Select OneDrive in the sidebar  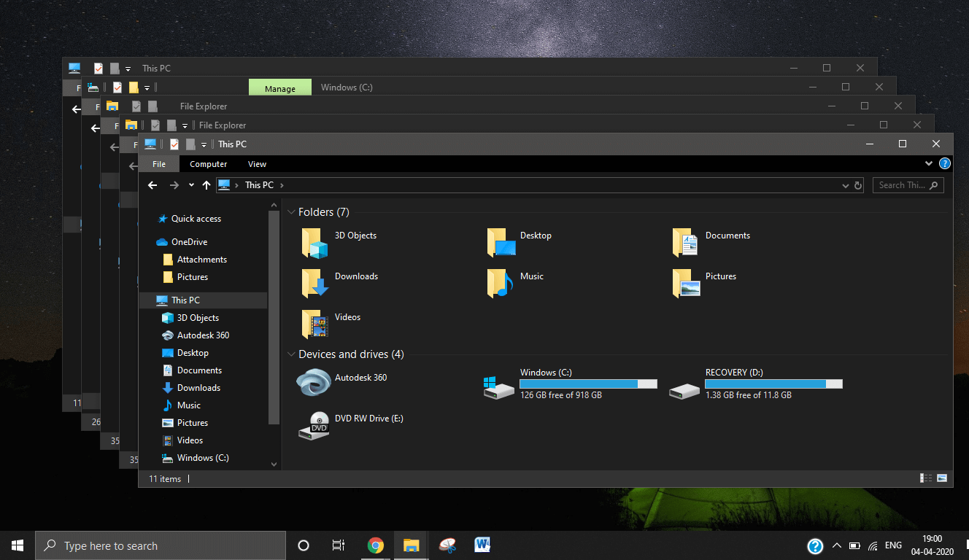pyautogui.click(x=189, y=242)
